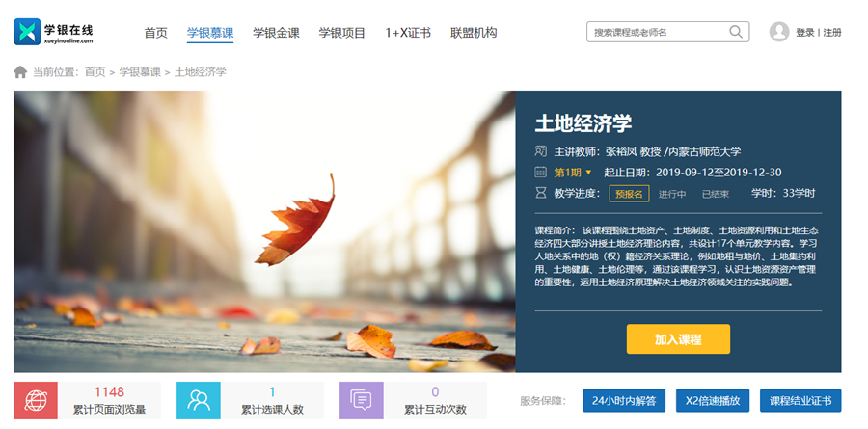Open the 学银项目 nav tab
The height and width of the screenshot is (429, 868).
pyautogui.click(x=342, y=33)
